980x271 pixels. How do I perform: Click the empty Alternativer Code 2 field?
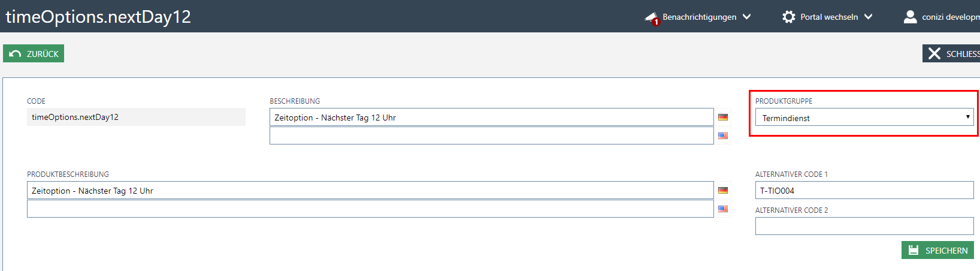point(864,226)
